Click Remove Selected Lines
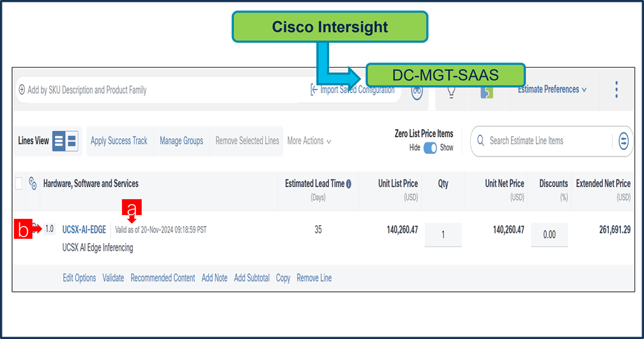Viewport: 644px width, 339px height. (247, 140)
